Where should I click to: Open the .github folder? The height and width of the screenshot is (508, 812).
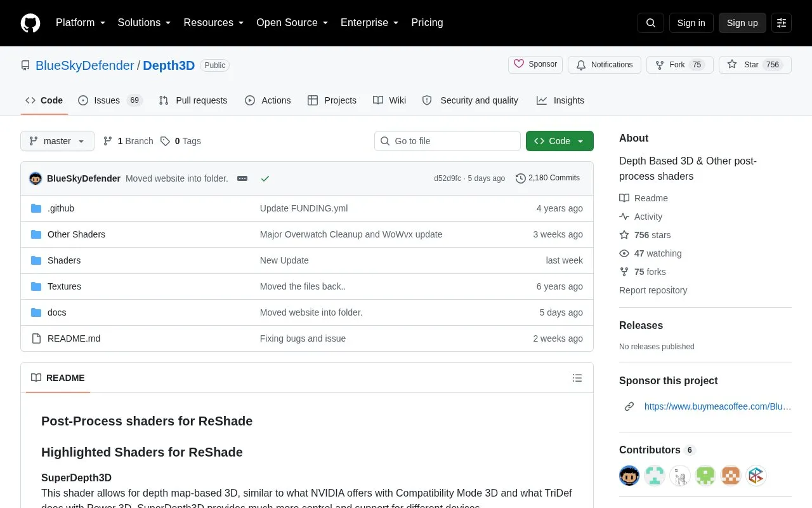coord(61,208)
